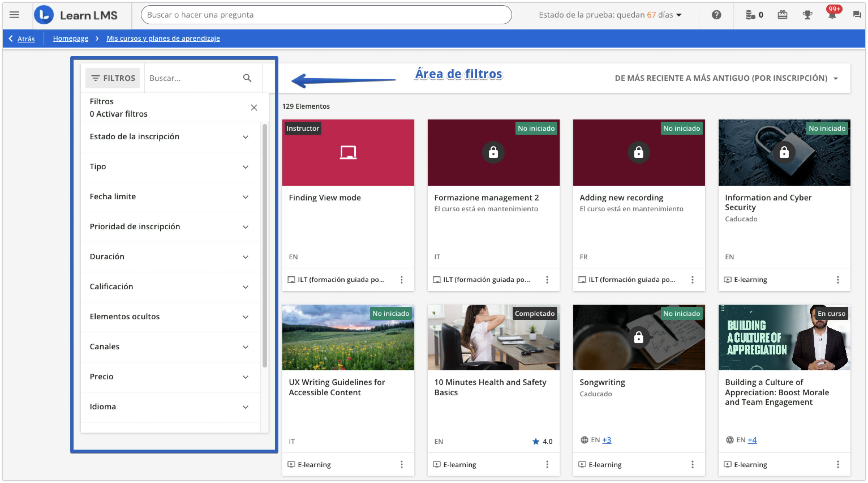Click the magnifier icon in the filters search
The height and width of the screenshot is (483, 868).
(x=247, y=78)
